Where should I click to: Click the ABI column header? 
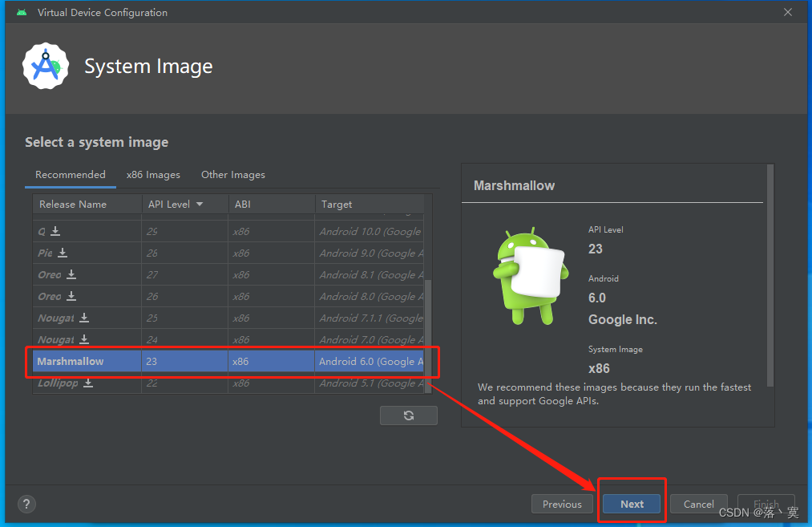(x=272, y=205)
